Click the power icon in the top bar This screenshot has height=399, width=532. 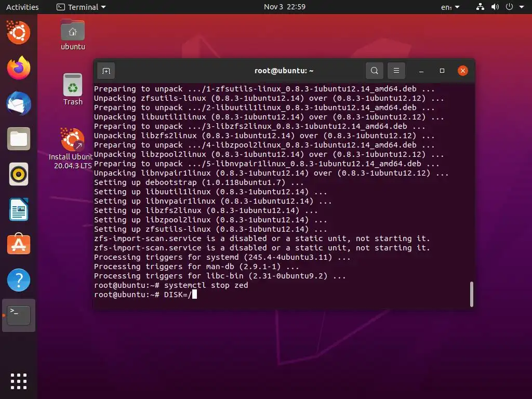click(x=509, y=7)
